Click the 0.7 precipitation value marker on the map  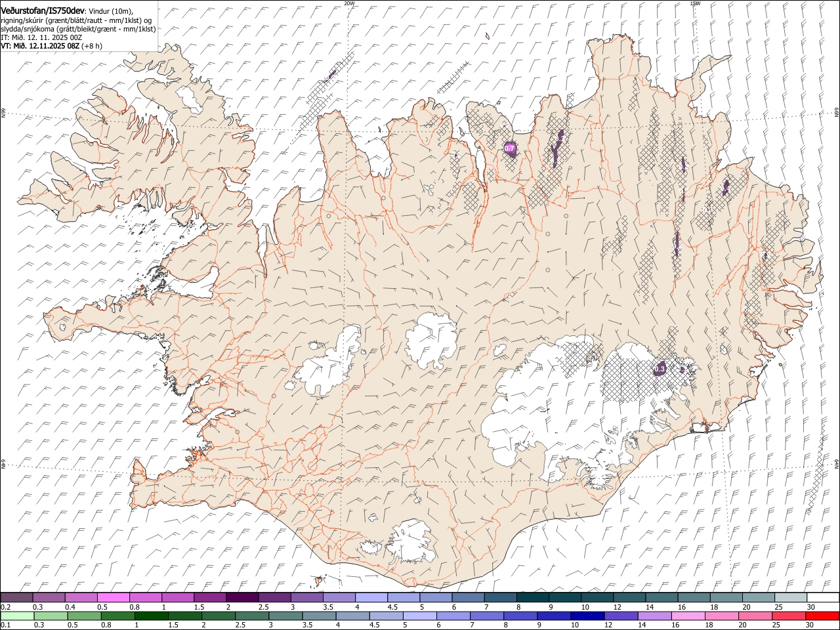(510, 149)
